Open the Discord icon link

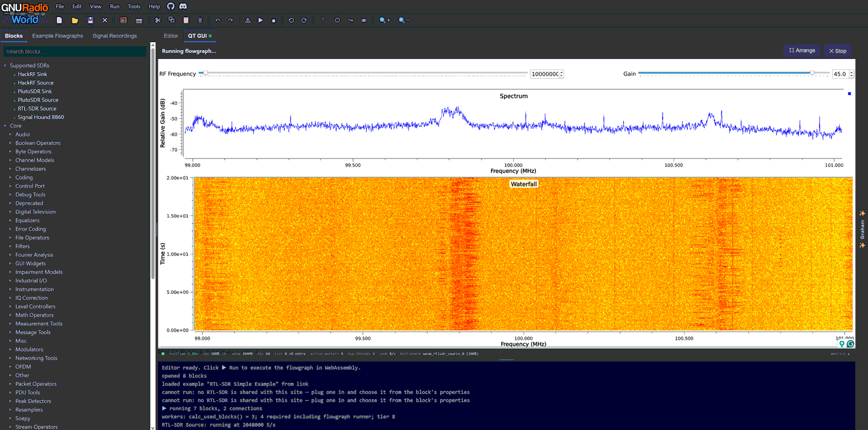183,6
